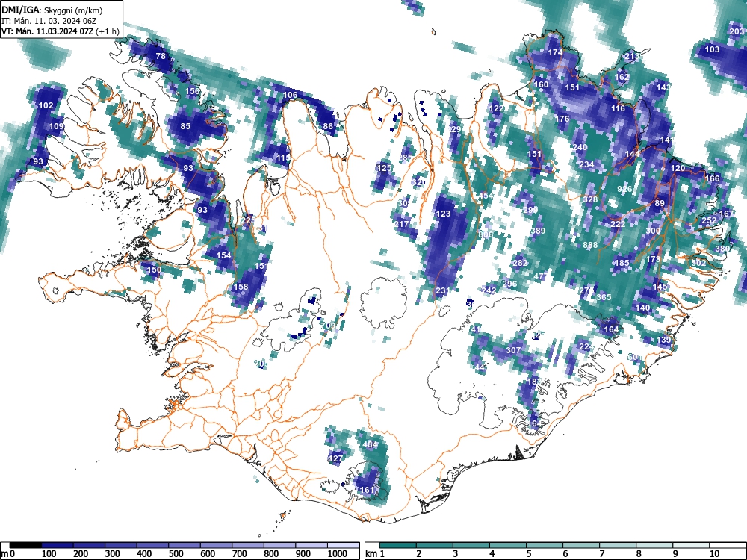Pick the dark teal swatch between km 1 and 2

click(x=398, y=545)
